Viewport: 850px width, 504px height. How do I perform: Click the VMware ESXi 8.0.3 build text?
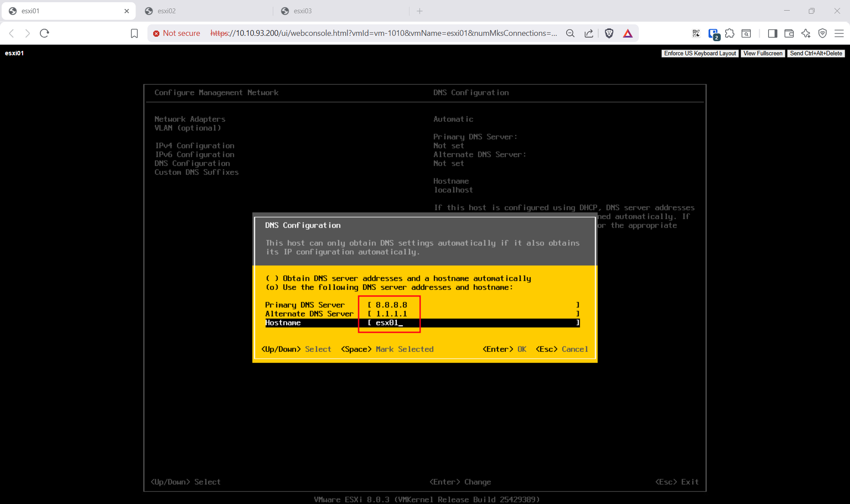(427, 499)
